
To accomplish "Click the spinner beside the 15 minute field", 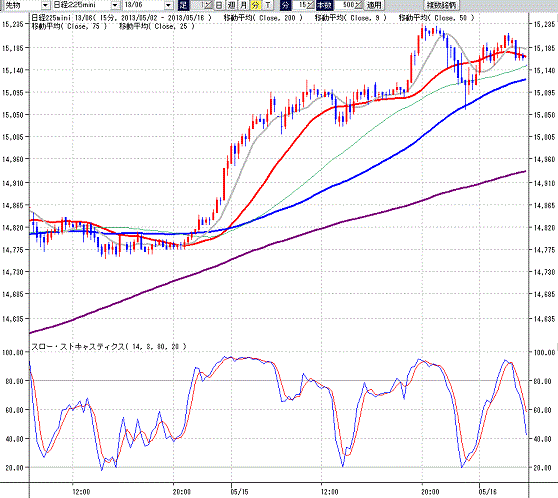I will tap(310, 5).
